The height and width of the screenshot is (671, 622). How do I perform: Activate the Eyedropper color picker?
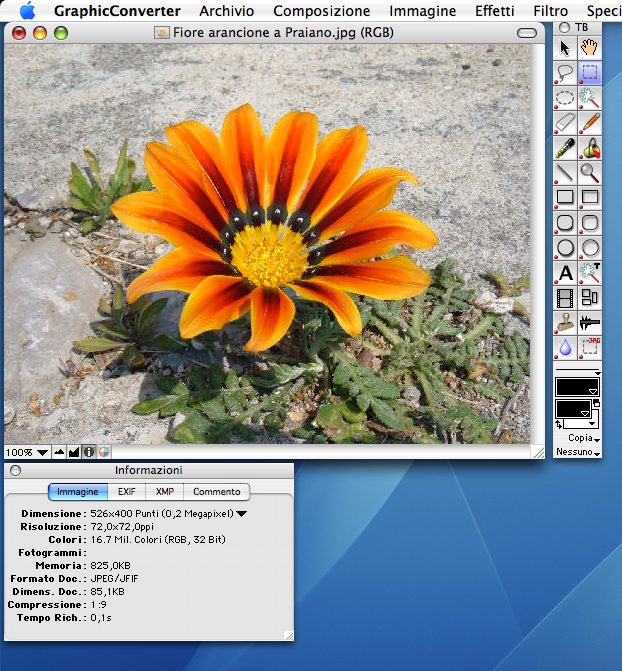(565, 148)
